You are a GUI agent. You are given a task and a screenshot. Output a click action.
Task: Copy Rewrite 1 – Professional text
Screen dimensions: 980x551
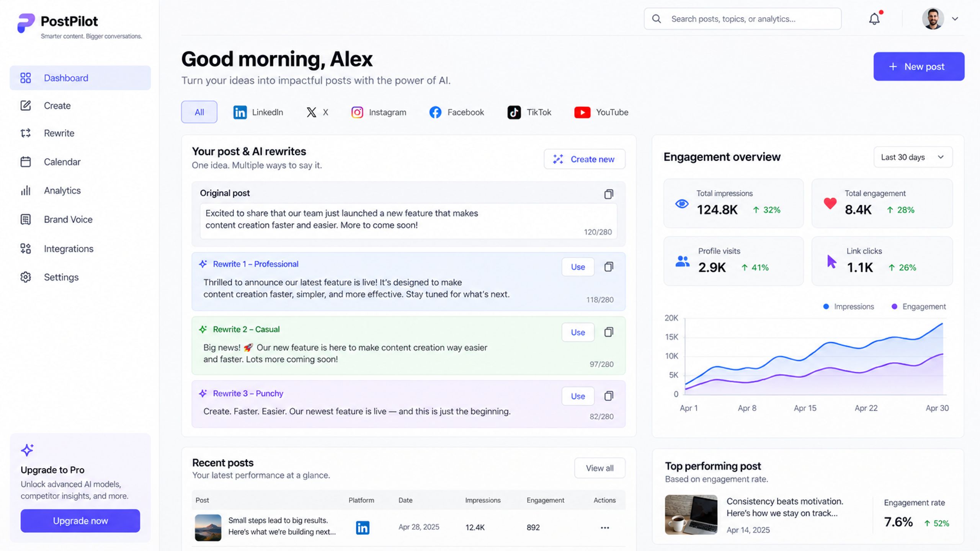(609, 267)
